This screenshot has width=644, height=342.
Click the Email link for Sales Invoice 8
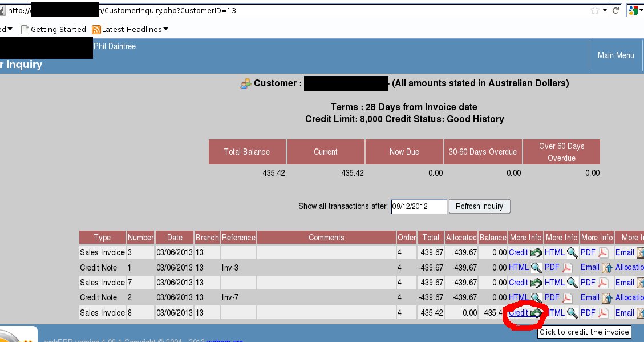point(625,313)
